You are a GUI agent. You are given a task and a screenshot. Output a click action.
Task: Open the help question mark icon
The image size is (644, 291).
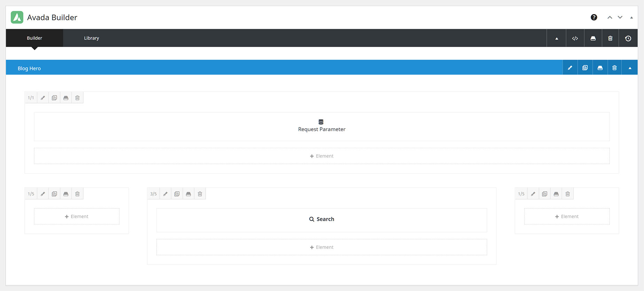coord(594,17)
